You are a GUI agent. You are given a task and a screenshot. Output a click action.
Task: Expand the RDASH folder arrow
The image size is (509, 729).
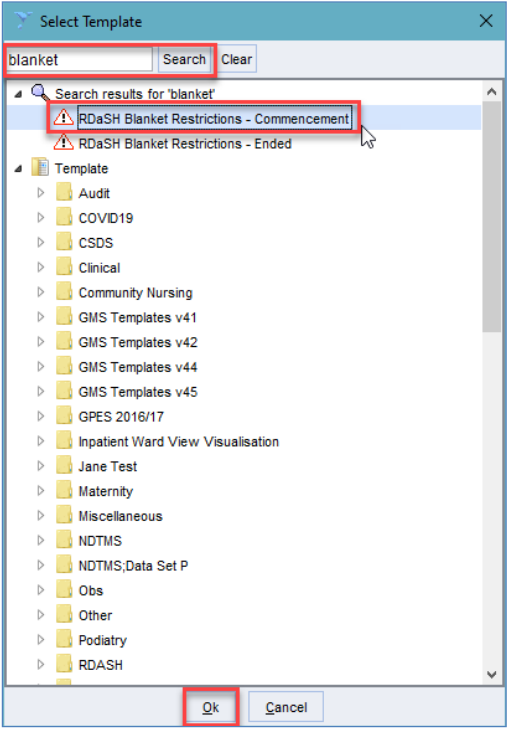point(40,664)
